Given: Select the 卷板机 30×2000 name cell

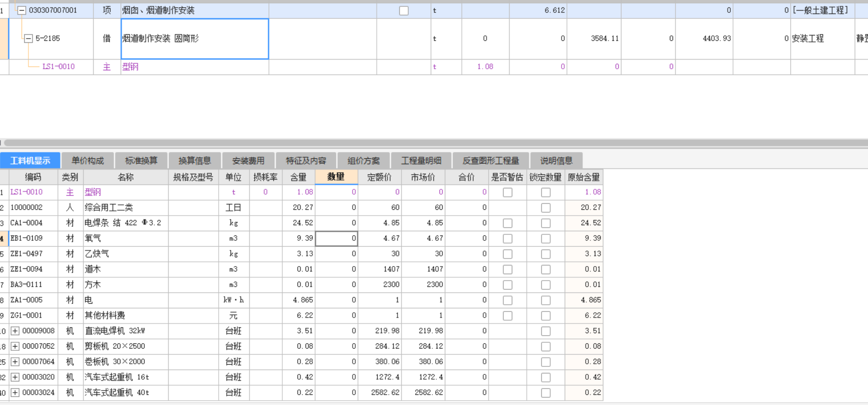Looking at the screenshot, I should [125, 362].
